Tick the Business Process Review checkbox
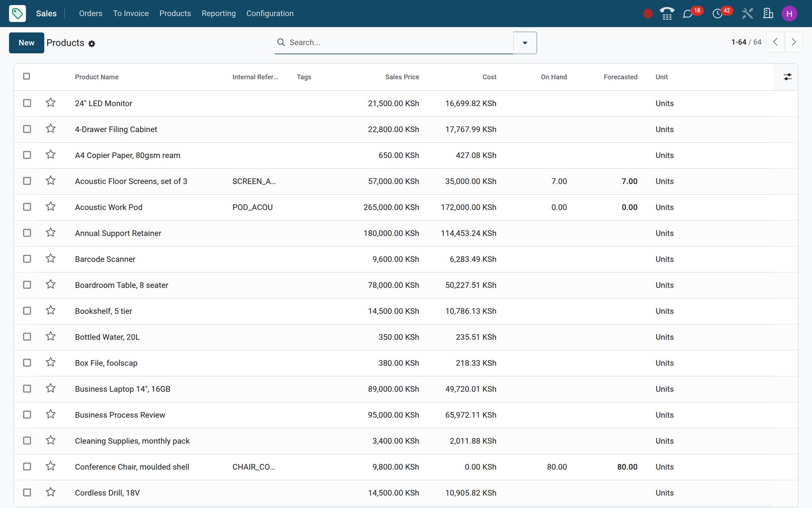Image resolution: width=812 pixels, height=508 pixels. [x=27, y=415]
